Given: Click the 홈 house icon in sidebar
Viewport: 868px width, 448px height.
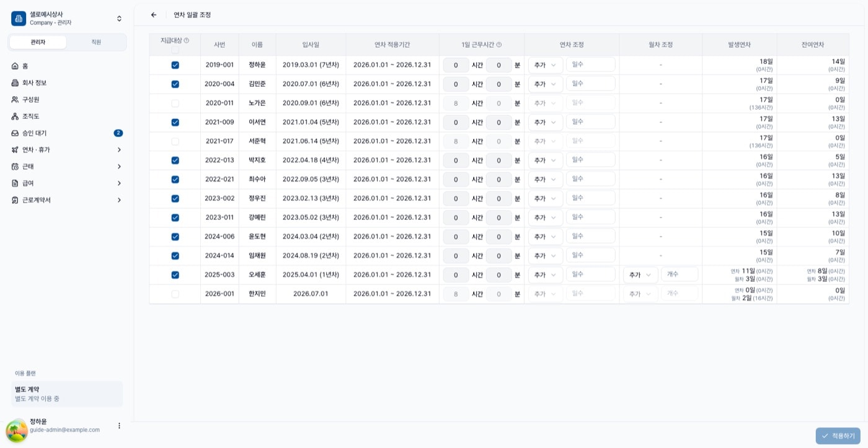Looking at the screenshot, I should 15,66.
